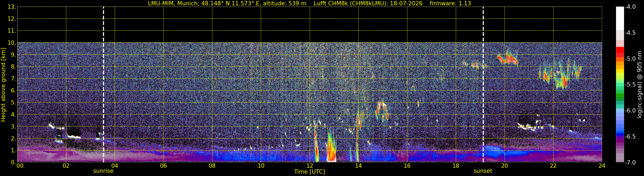Click the red cirrus cloud near 20 UTC
Screen dimensions: 644x176
508,59
